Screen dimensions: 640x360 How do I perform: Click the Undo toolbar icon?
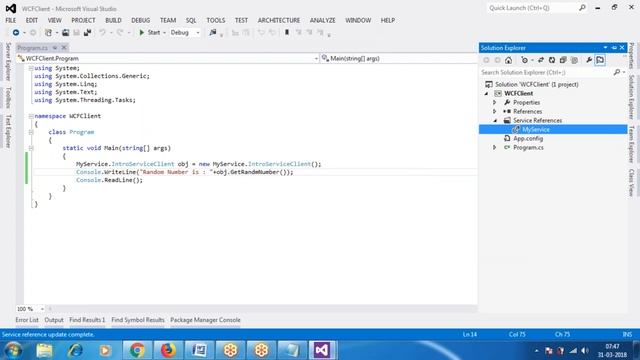coord(102,32)
